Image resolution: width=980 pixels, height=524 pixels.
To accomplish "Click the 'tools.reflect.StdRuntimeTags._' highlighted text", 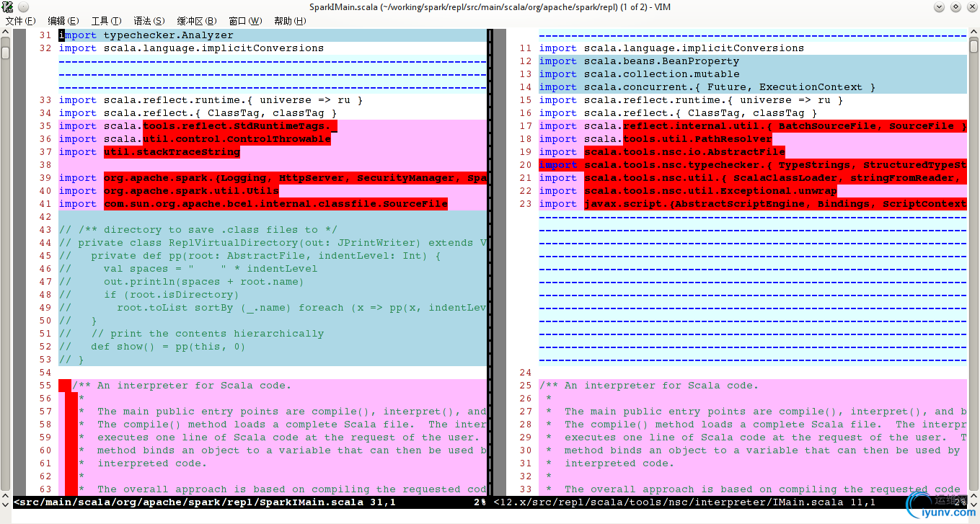I will pyautogui.click(x=240, y=126).
